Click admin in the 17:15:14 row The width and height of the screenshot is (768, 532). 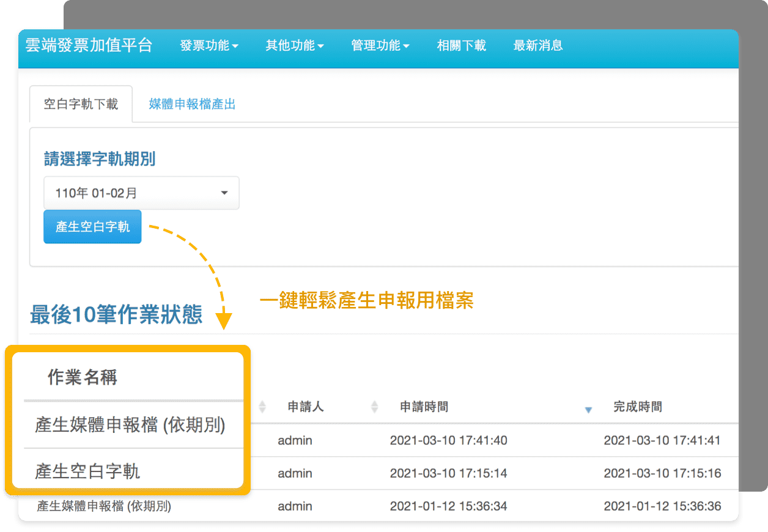(x=295, y=473)
